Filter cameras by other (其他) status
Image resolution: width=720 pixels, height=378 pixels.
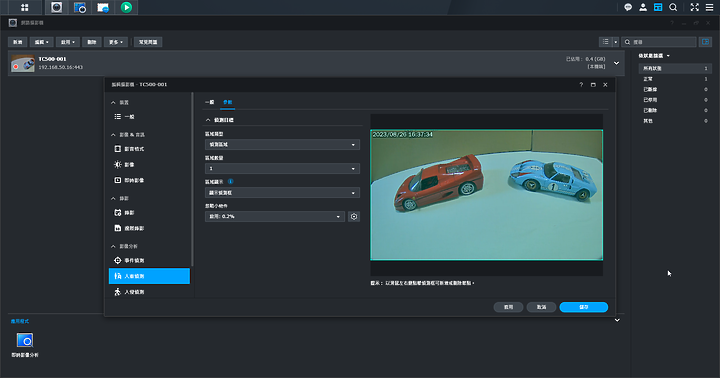[x=675, y=121]
